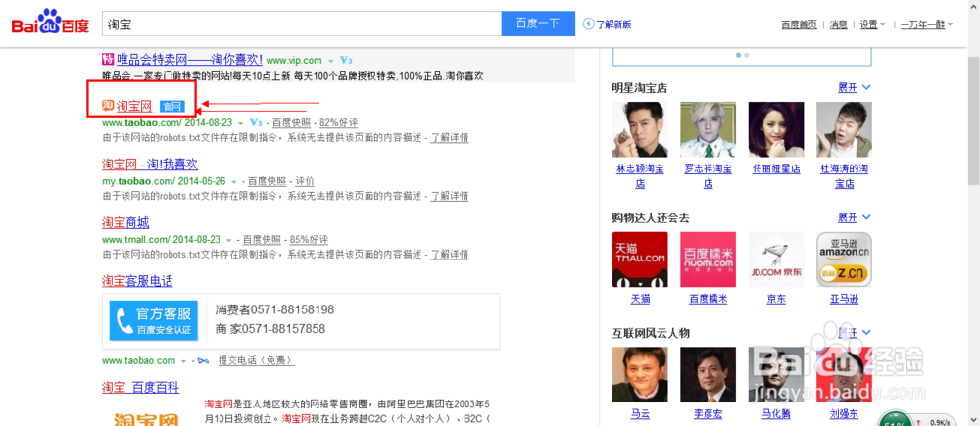980x426 pixels.
Task: Click the 天猫 TMALL.COM logo tile
Action: click(640, 260)
